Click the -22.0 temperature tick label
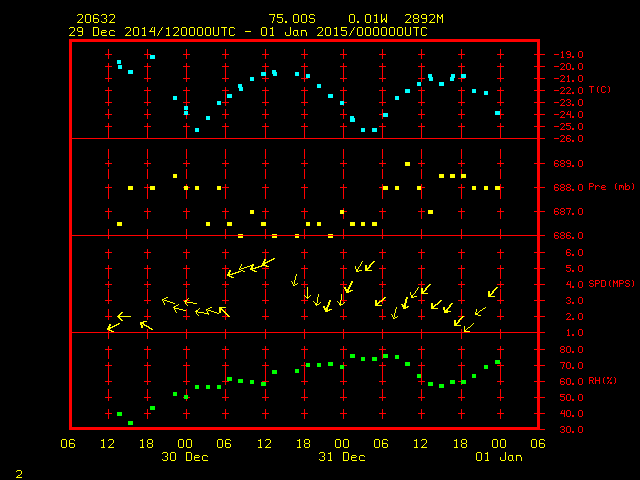 569,91
